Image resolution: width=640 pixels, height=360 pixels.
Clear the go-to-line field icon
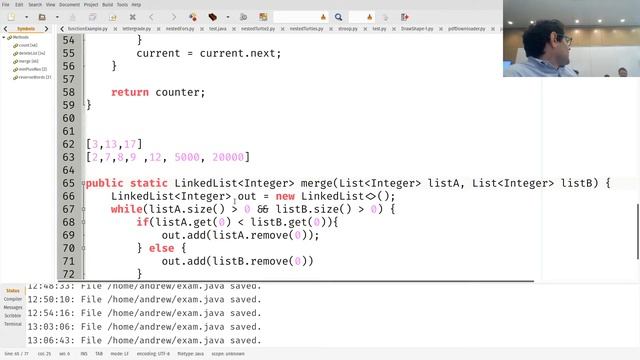point(370,17)
